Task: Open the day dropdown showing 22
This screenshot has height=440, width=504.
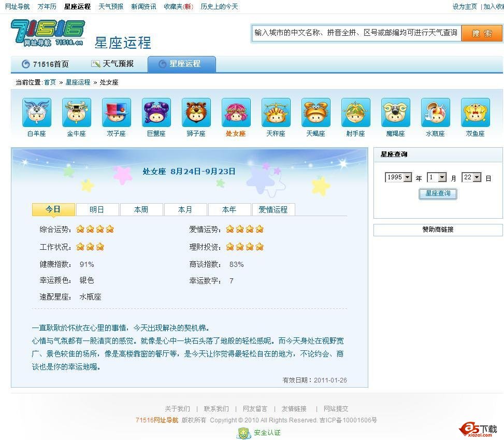Action: point(471,177)
